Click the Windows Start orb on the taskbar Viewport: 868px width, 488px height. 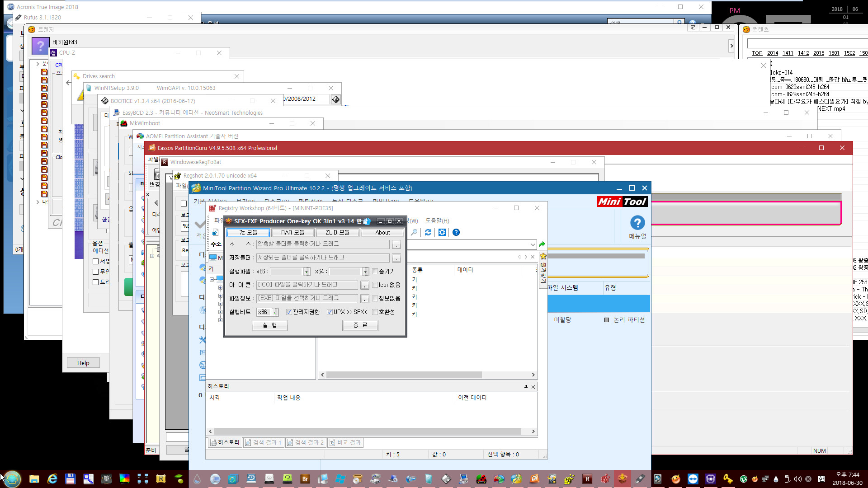tap(12, 479)
